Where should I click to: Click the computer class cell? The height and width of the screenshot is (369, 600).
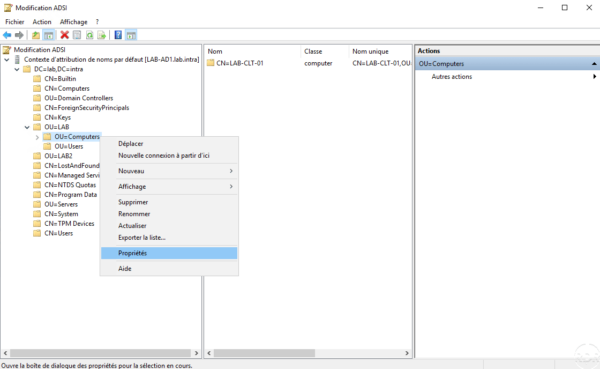click(318, 63)
